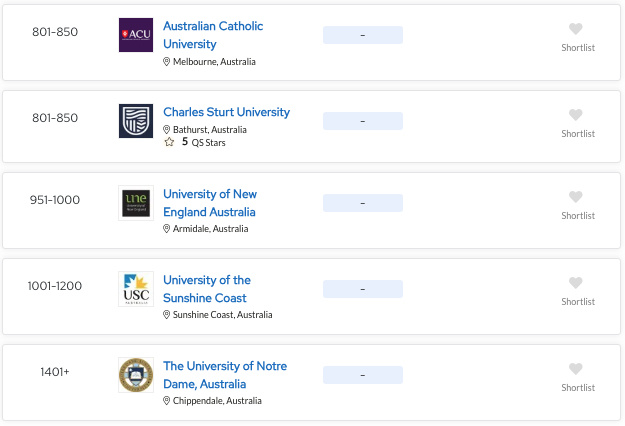The image size is (625, 426).
Task: Click the USC Sunshine Coast logo
Action: click(136, 289)
